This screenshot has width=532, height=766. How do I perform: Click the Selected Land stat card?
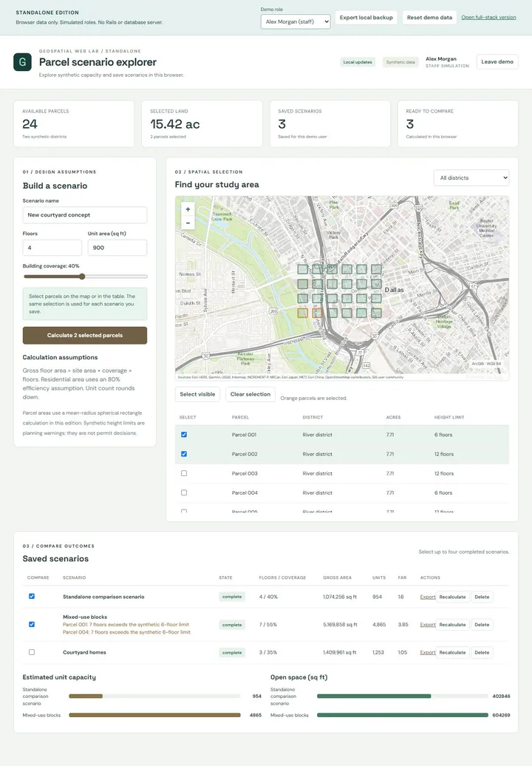(x=202, y=123)
